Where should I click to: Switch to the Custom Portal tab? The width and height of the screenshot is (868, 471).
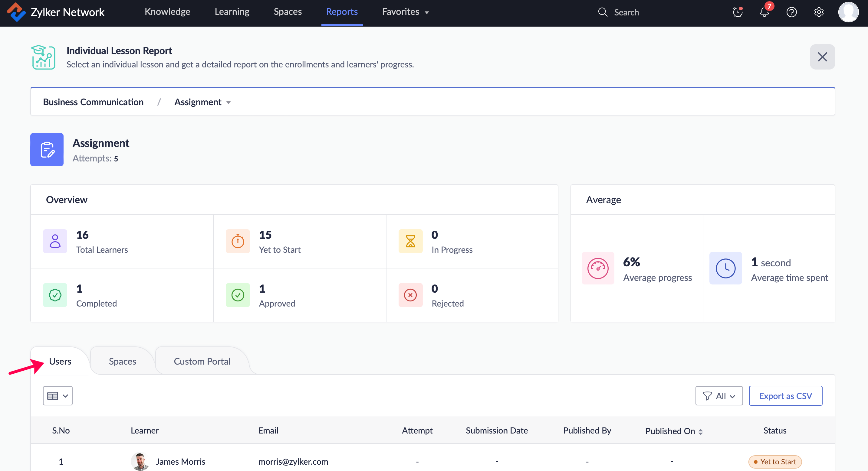click(202, 361)
